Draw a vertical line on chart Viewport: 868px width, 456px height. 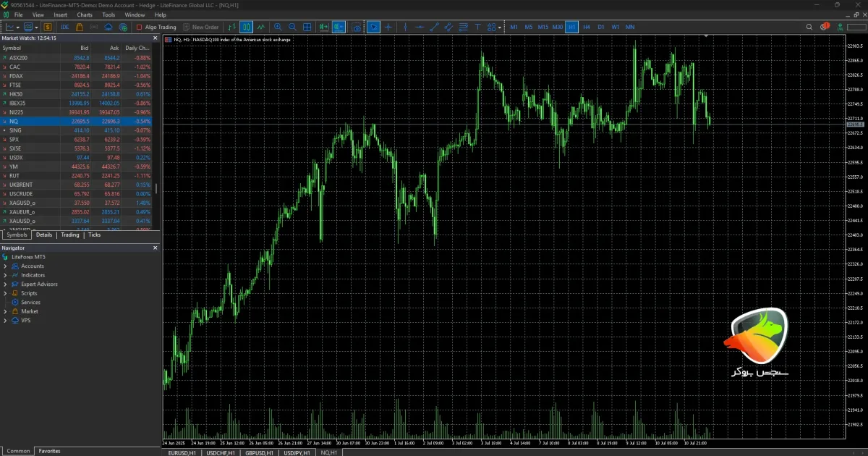click(406, 27)
